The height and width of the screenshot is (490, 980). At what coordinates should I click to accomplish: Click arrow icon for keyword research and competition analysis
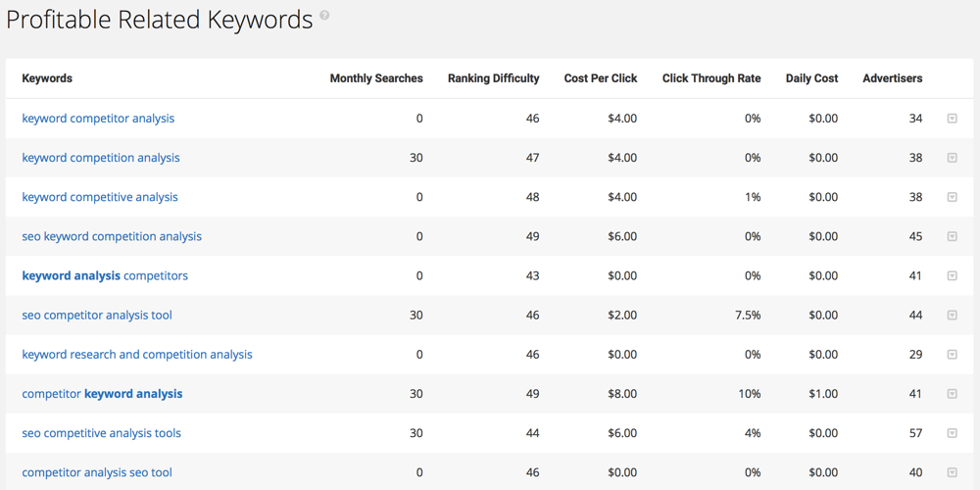click(x=952, y=355)
